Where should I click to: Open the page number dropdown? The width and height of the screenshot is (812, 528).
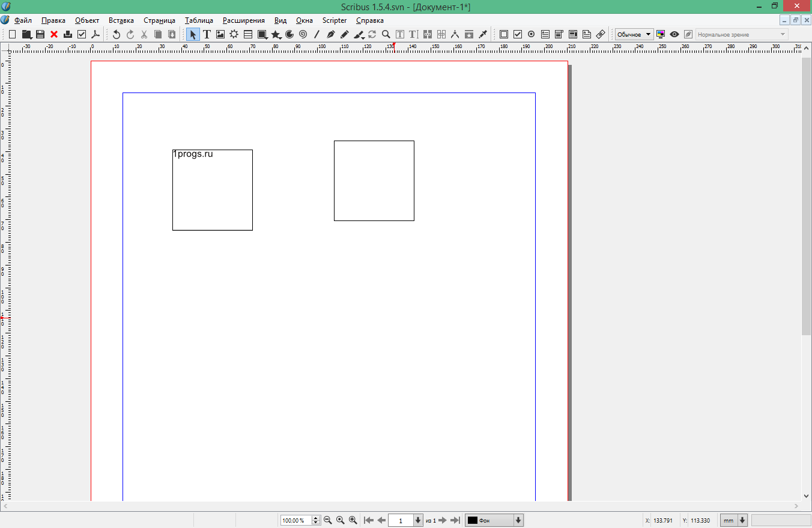pyautogui.click(x=419, y=520)
